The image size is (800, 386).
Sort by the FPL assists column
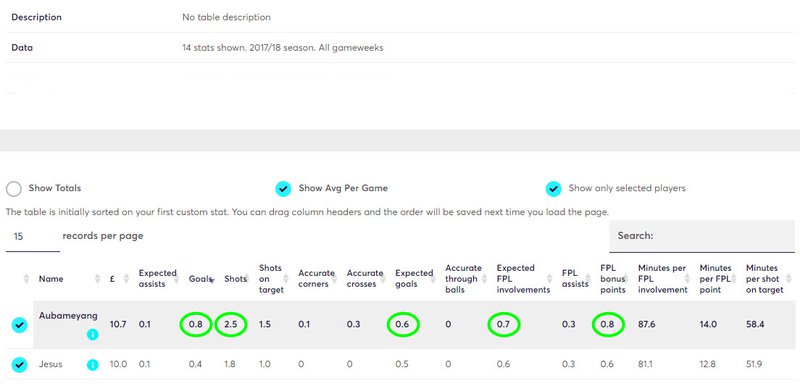pyautogui.click(x=575, y=278)
